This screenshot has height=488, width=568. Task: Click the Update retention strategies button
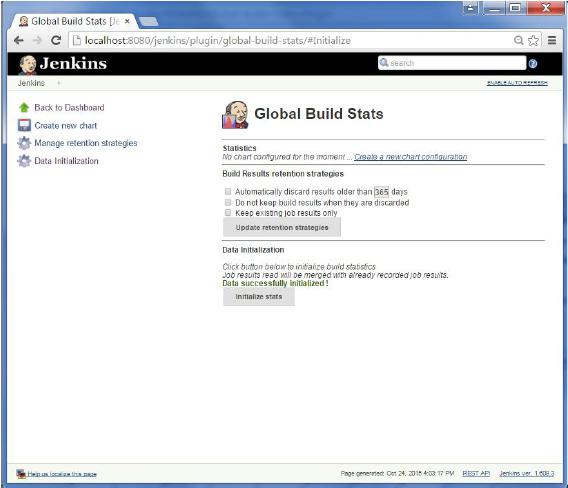click(282, 228)
